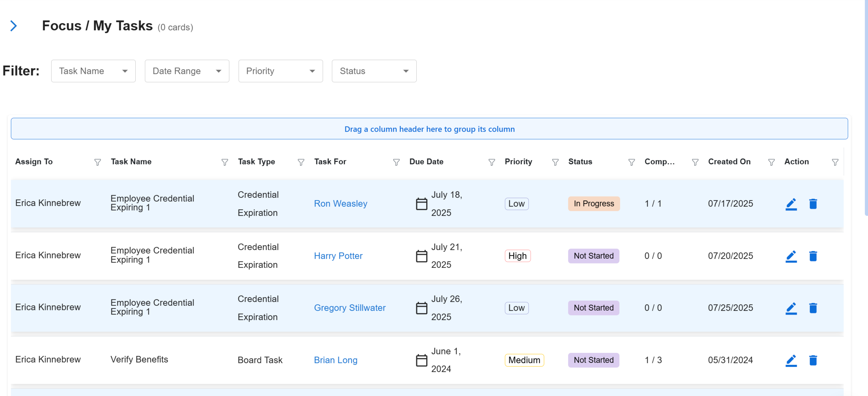The image size is (868, 396).
Task: Open calendar icon for July 18, 2025
Action: [421, 204]
